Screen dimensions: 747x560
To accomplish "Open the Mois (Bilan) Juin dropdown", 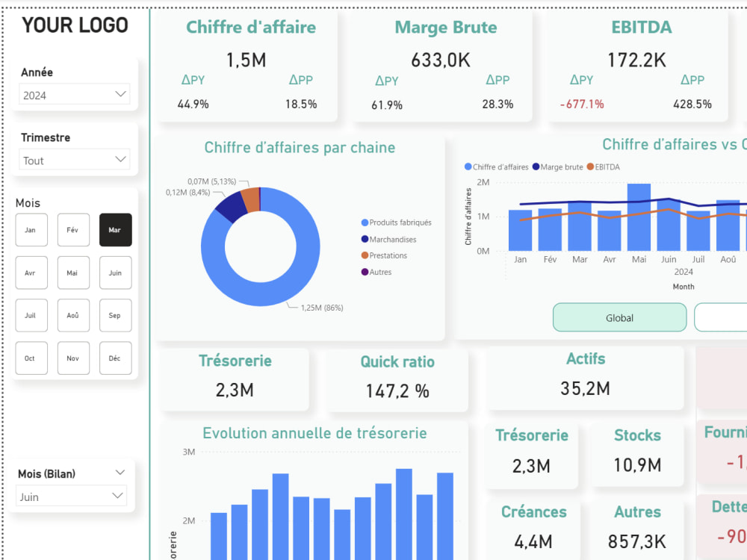I will pos(71,496).
